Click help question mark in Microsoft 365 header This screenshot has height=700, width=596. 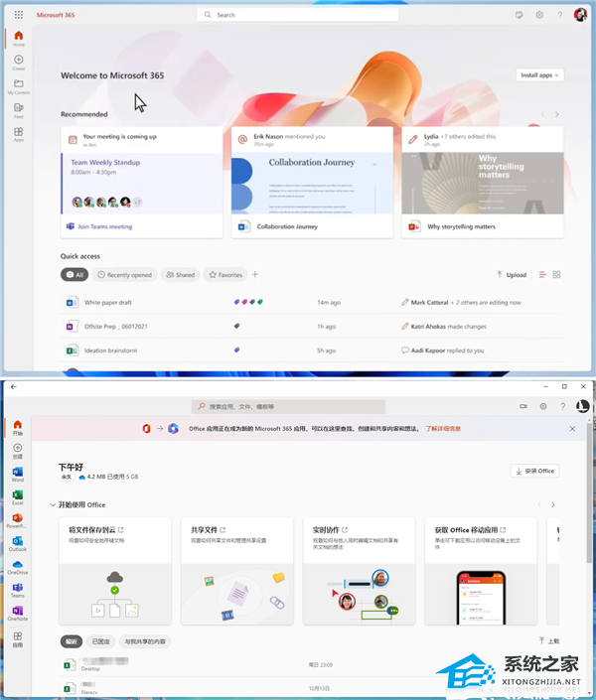coord(560,15)
